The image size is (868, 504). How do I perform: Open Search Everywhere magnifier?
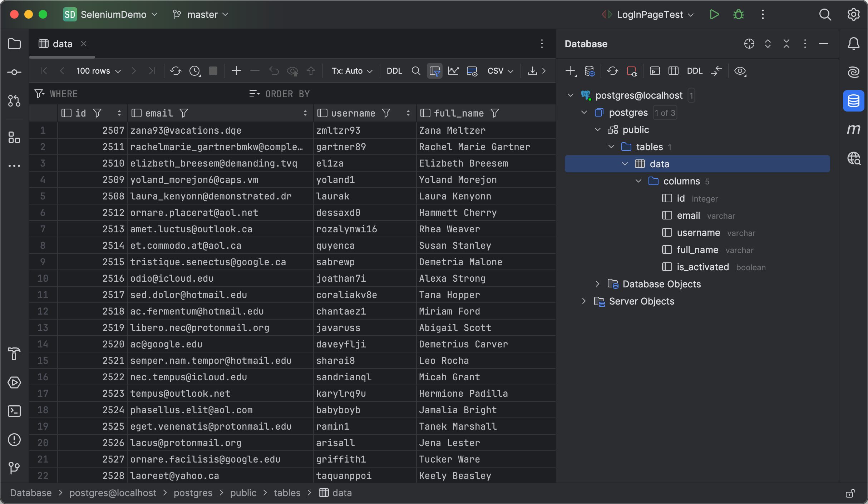pos(825,14)
